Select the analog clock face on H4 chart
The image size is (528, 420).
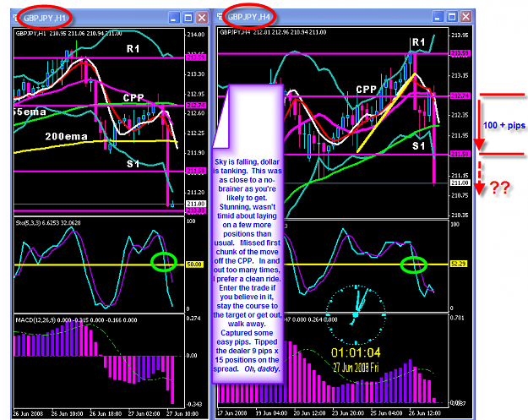tap(356, 314)
